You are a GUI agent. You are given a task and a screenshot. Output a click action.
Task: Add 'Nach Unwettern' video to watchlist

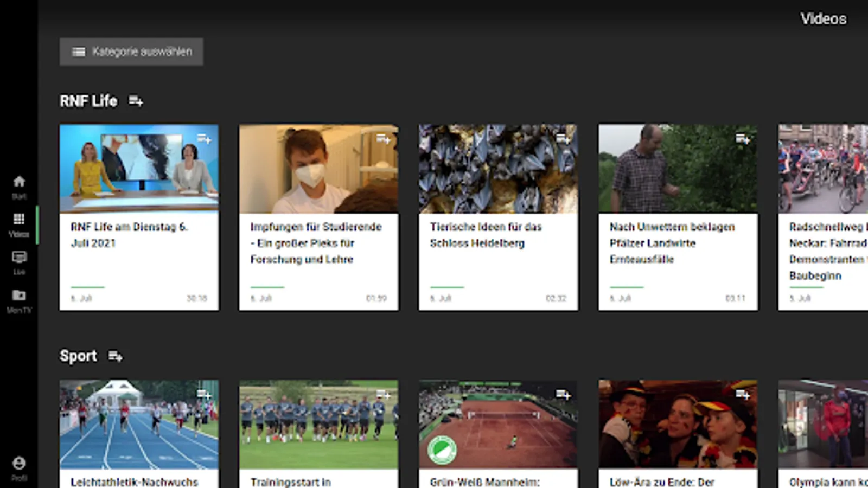click(x=743, y=139)
